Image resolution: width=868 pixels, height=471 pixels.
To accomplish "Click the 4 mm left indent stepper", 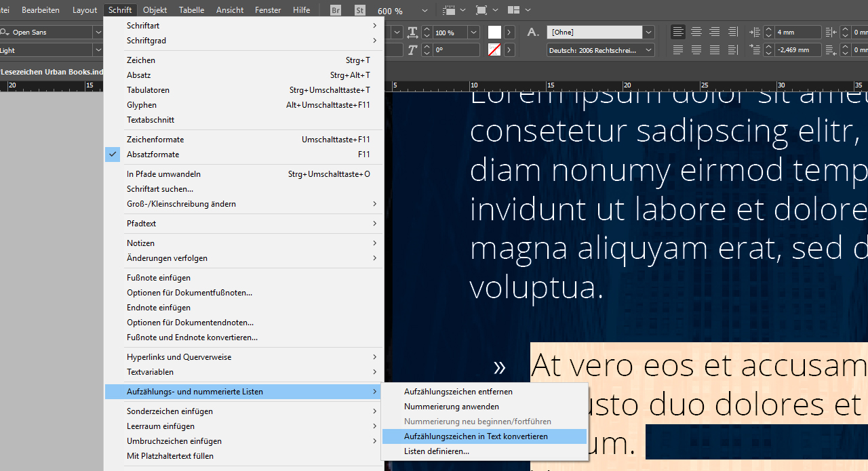I will tap(768, 32).
